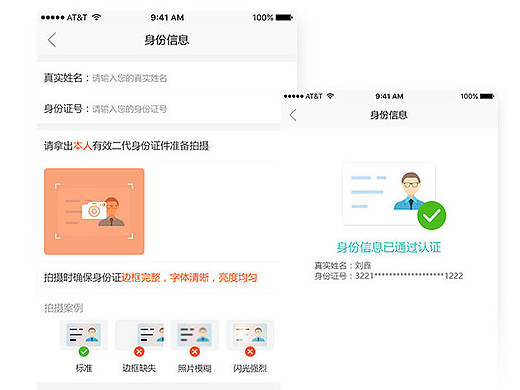Click the 身份信息已通过认证 text
This screenshot has height=390, width=520.
[389, 247]
